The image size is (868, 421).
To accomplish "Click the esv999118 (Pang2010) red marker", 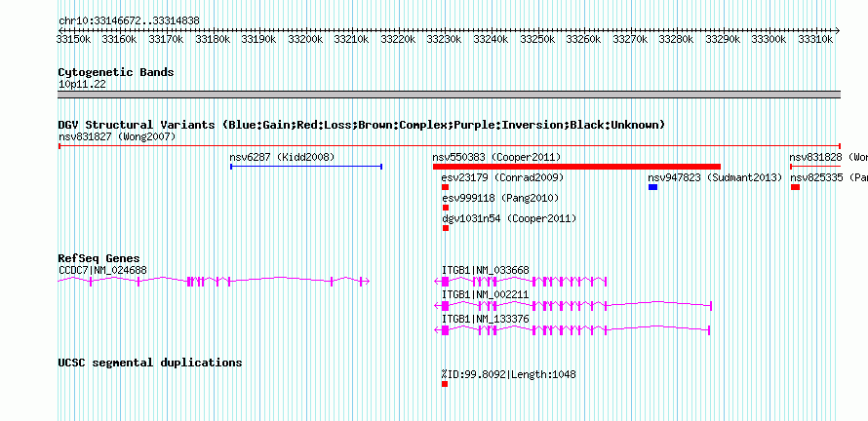I will click(445, 208).
